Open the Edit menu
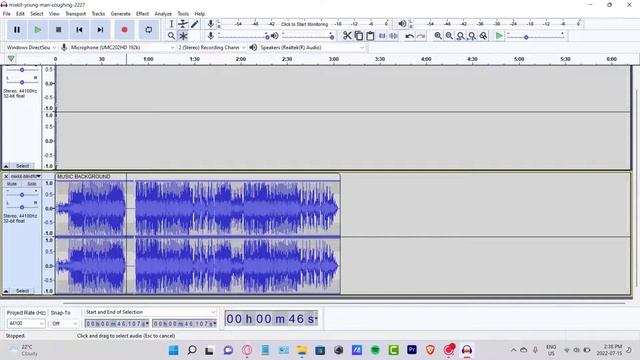The width and height of the screenshot is (640, 360). click(x=20, y=13)
